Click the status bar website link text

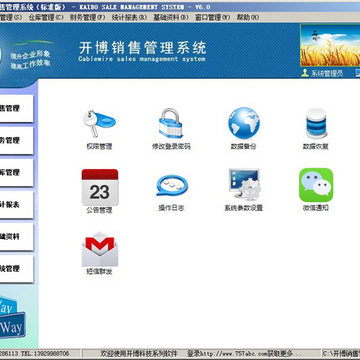(x=244, y=353)
